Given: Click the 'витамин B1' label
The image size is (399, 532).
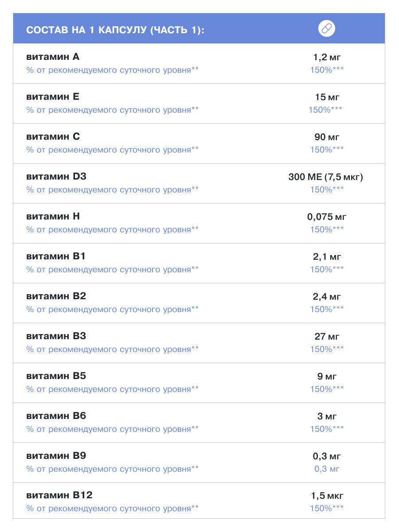Looking at the screenshot, I should [56, 256].
